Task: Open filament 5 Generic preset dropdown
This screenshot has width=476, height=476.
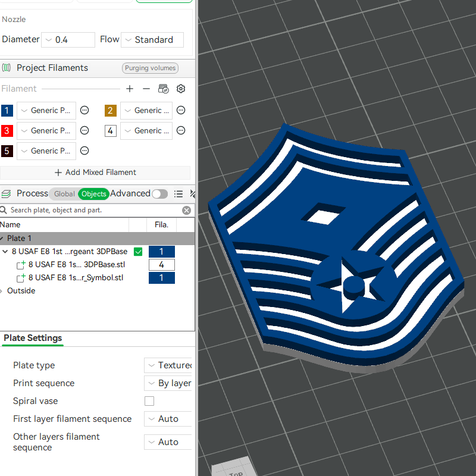Action: [x=46, y=151]
